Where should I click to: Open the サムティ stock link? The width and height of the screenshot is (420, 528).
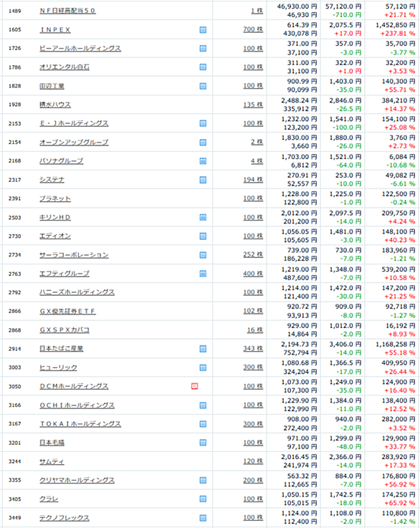52,461
